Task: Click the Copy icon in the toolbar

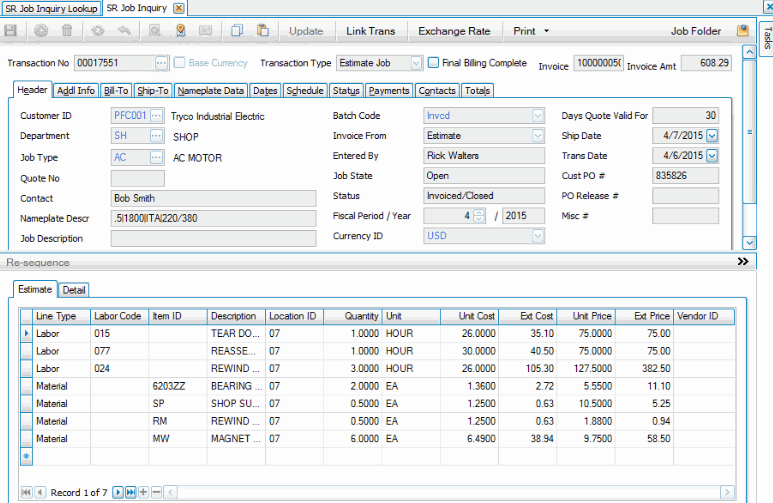Action: pos(237,31)
